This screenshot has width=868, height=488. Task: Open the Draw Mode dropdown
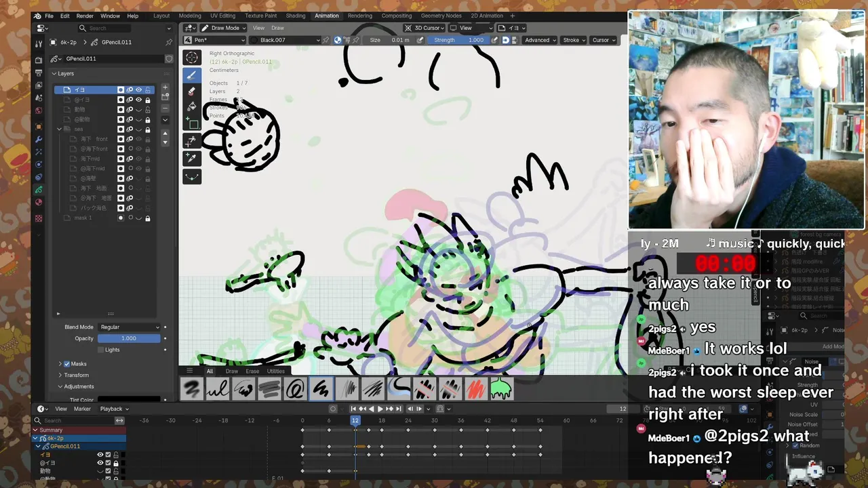[x=222, y=28]
